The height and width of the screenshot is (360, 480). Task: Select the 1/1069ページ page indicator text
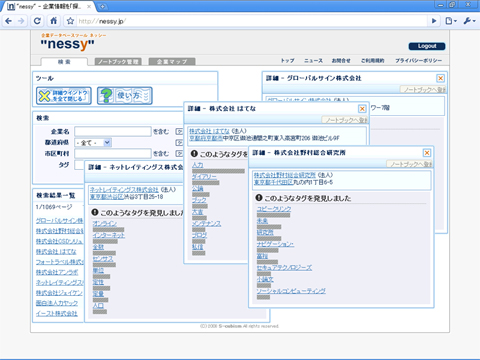[x=54, y=207]
